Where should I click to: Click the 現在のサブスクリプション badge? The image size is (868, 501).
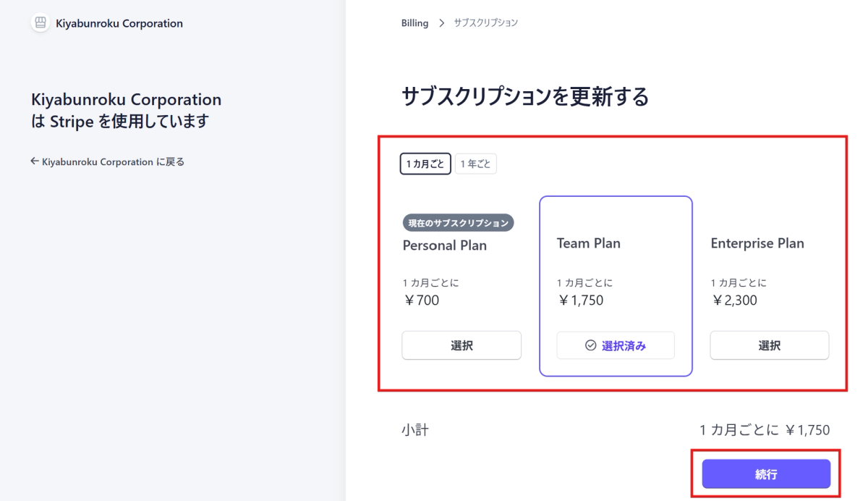[x=458, y=223]
